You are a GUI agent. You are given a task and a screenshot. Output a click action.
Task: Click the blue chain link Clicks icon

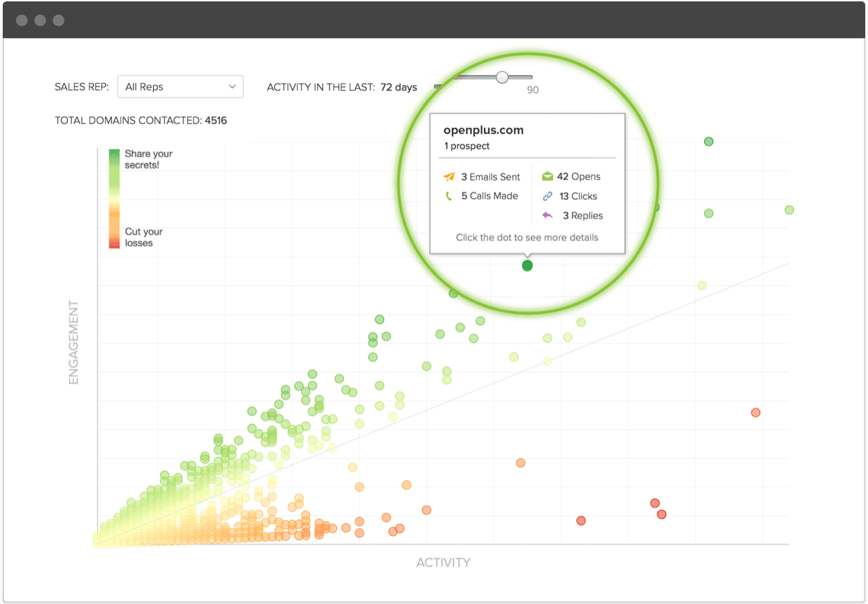[548, 196]
